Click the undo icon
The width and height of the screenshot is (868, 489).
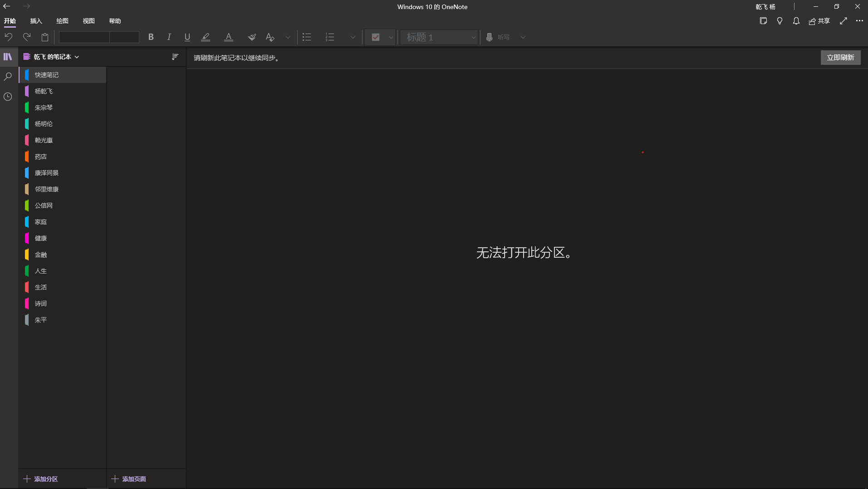(9, 37)
